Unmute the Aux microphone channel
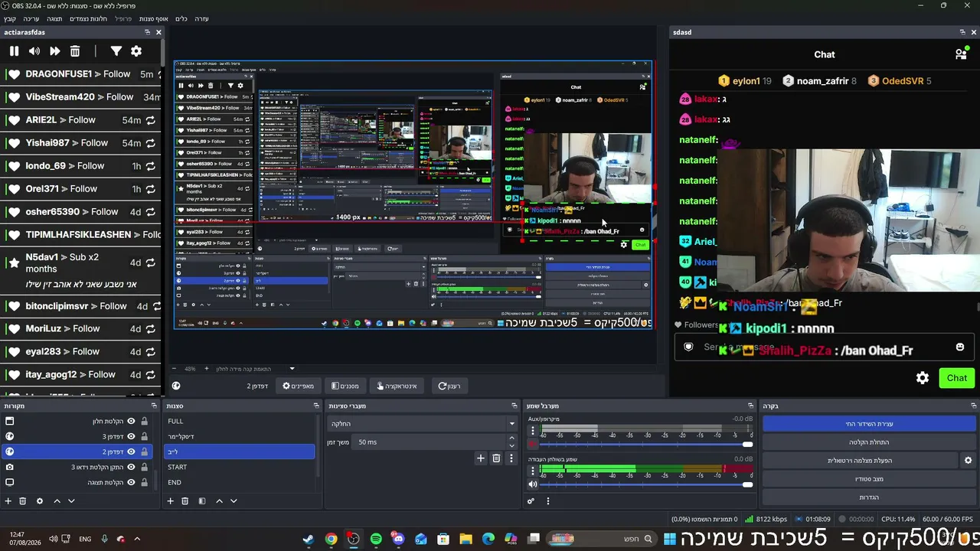Screen dimensions: 980x551 point(533,445)
